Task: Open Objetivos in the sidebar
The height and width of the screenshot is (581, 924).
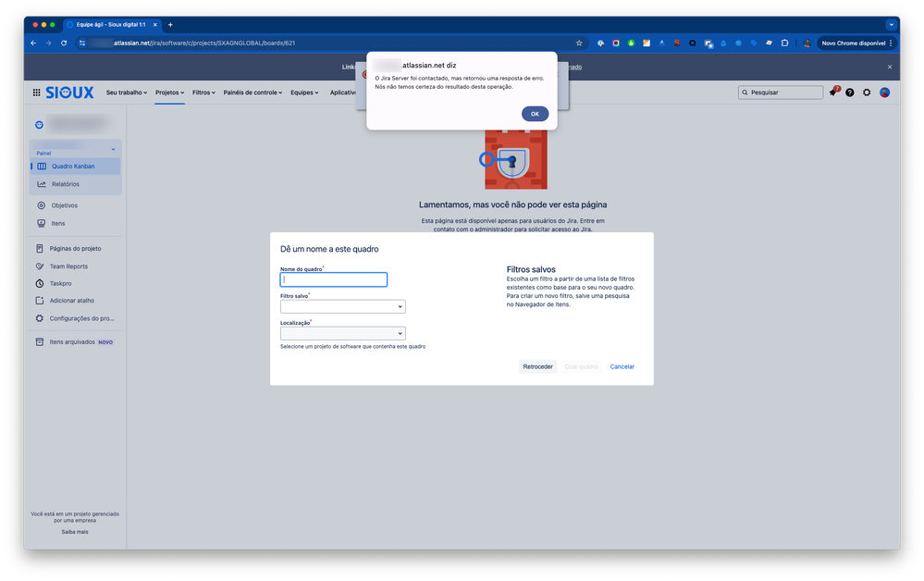Action: tap(76, 205)
